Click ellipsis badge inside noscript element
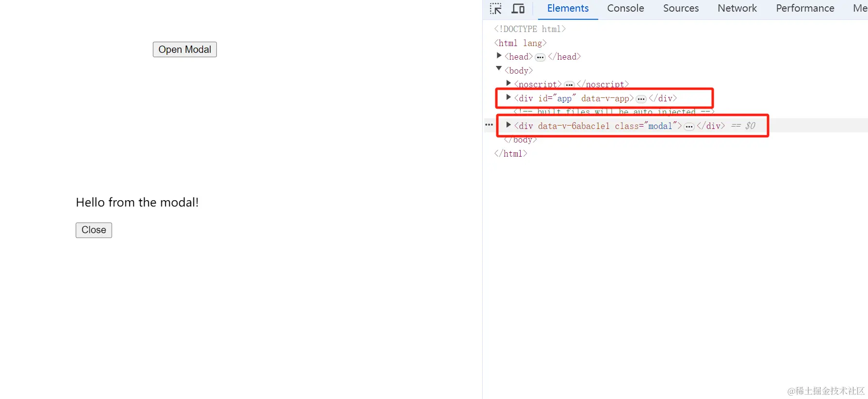868x399 pixels. [569, 85]
